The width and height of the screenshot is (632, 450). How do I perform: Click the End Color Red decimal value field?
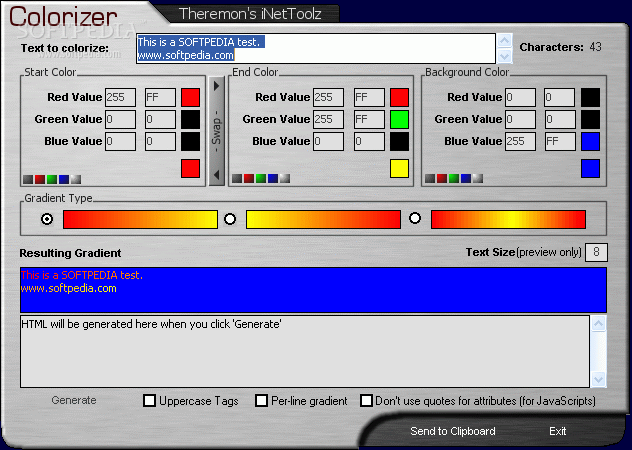[328, 98]
